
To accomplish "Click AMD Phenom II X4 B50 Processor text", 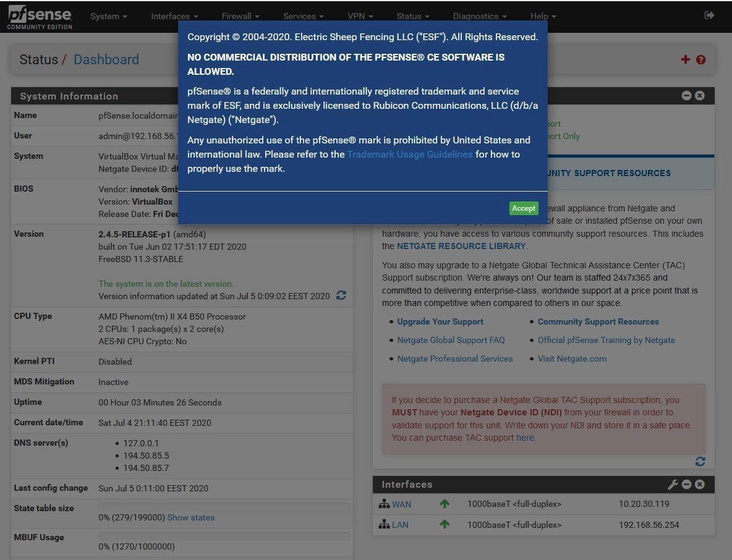I will point(172,316).
